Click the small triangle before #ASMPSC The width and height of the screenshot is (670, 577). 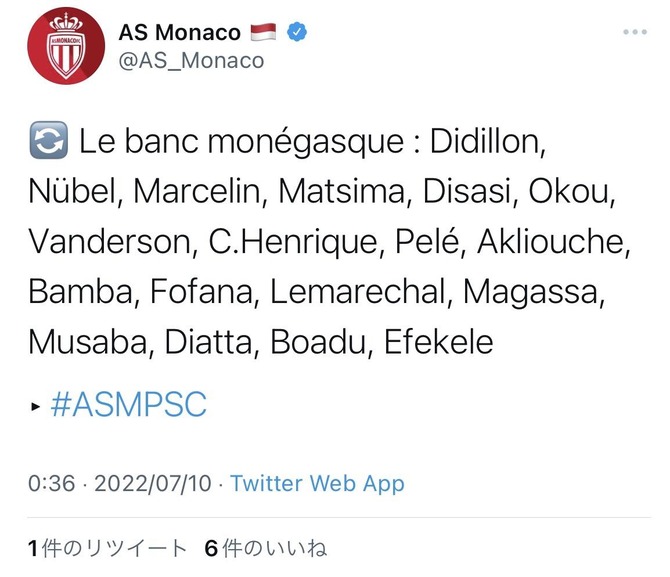[35, 407]
